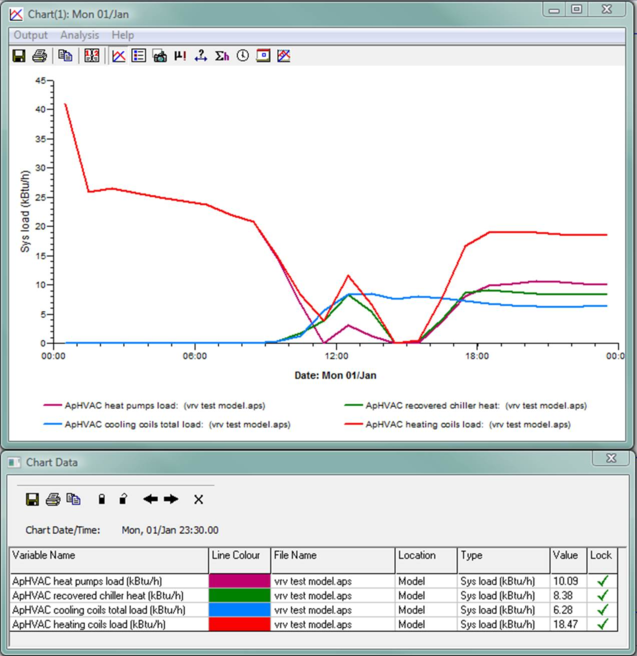The image size is (637, 656).
Task: Step forward with the right arrow in Chart Data
Action: (171, 499)
